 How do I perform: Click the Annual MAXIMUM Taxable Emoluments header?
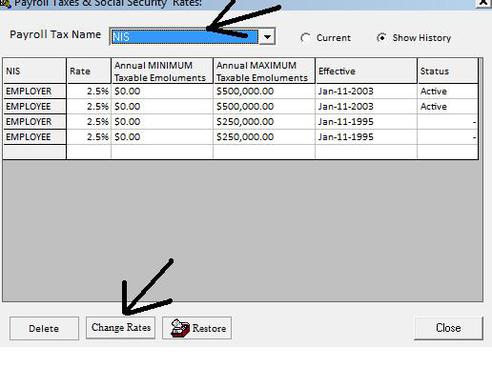point(264,71)
